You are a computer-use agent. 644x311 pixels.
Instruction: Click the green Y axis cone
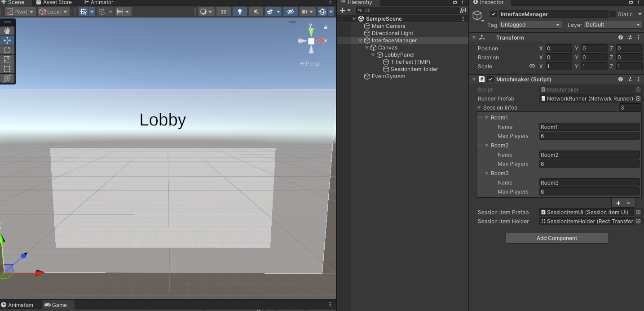(311, 31)
